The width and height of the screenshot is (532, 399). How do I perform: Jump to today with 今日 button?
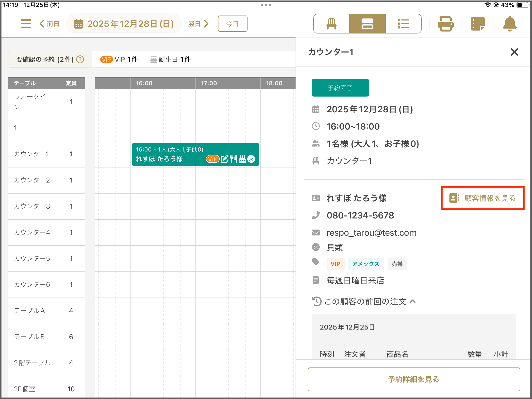233,24
